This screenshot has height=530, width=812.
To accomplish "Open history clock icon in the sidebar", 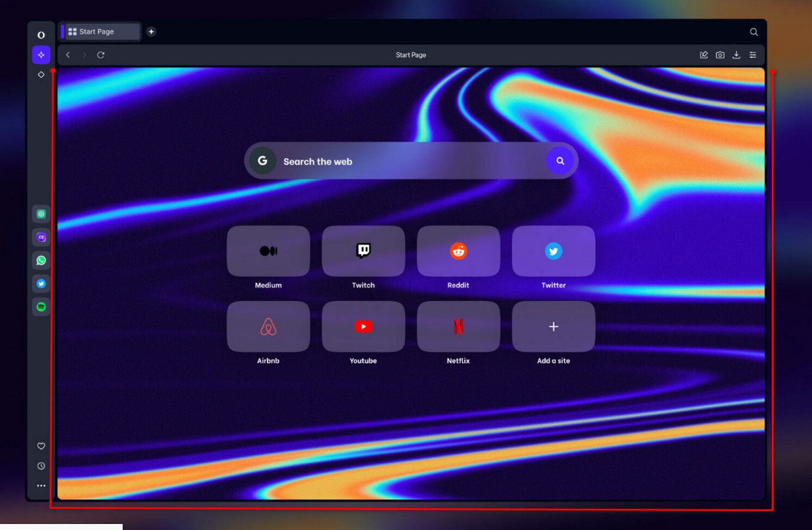I will (x=41, y=466).
